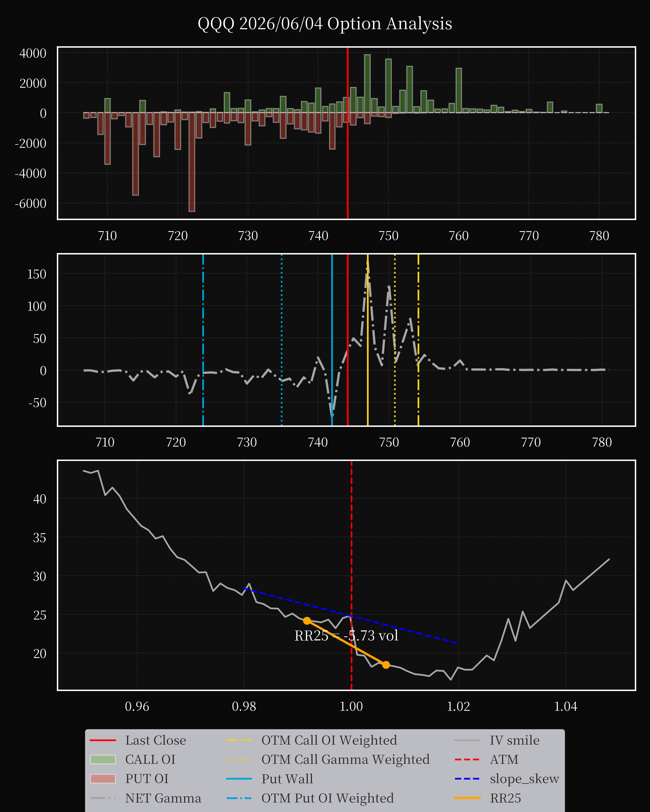The image size is (650, 812).
Task: Click the chart title 'QQQ 2026/06/04 Option Analysis'
Action: 325,24
